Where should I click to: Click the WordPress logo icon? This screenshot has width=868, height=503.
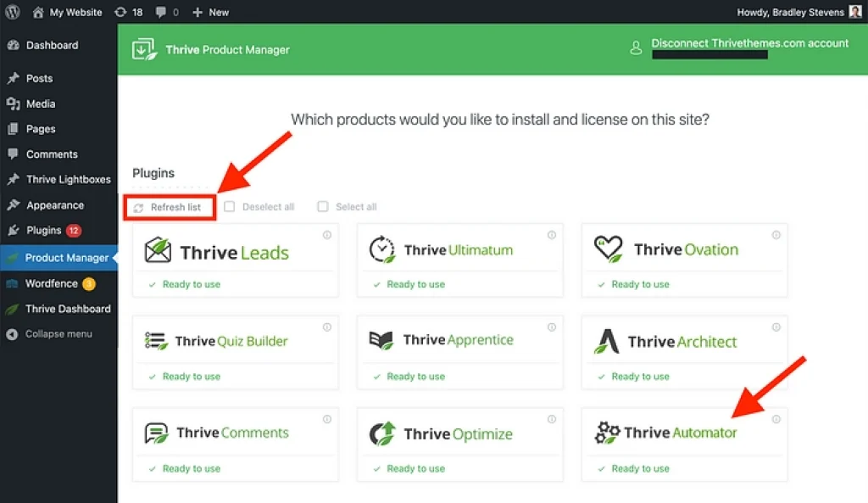13,12
